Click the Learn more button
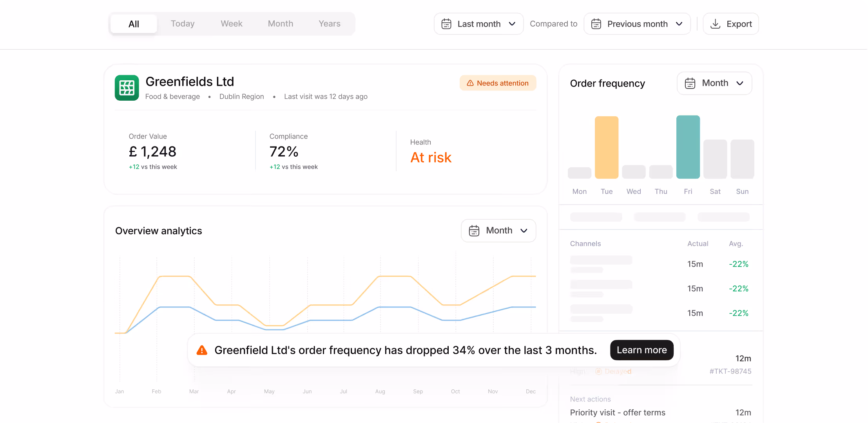Screen dimensions: 868x423 tap(642, 350)
